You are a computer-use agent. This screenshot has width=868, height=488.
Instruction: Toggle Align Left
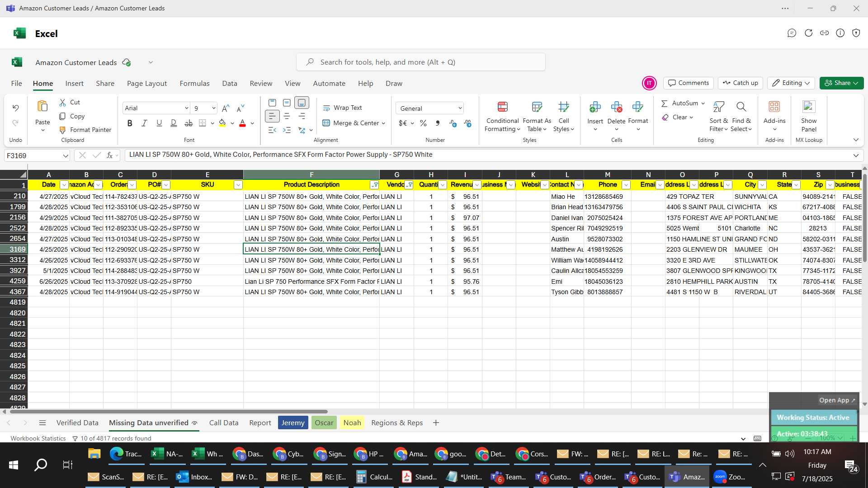tap(272, 117)
